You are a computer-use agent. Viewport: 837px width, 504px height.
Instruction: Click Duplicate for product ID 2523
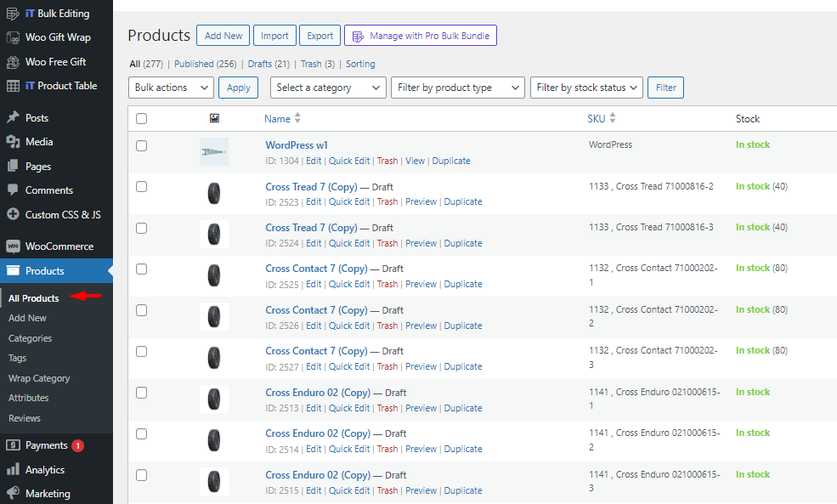pos(463,201)
